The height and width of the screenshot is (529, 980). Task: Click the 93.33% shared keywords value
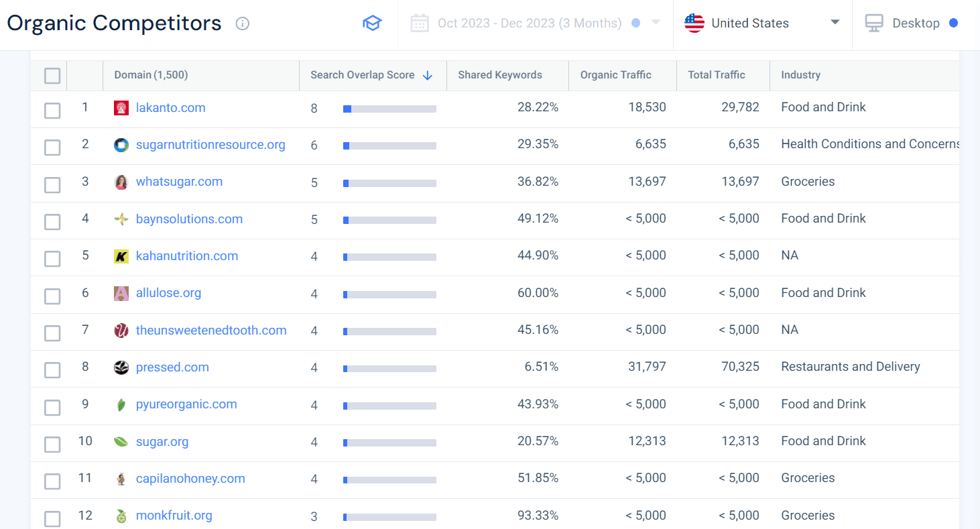click(x=538, y=516)
